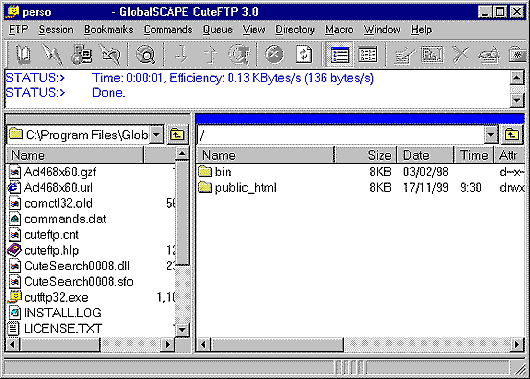Viewport: 530px width, 379px height.
Task: Click the 17/11/99 date of public_html
Action: pyautogui.click(x=426, y=187)
